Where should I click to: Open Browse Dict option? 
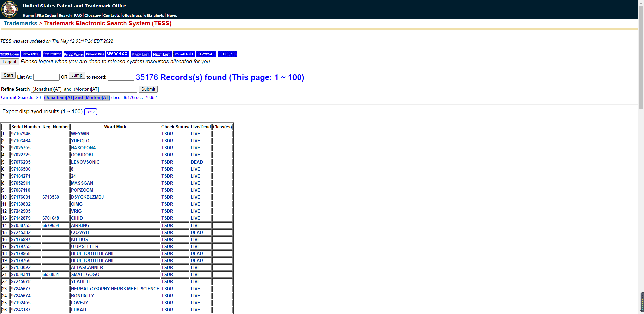[x=95, y=54]
